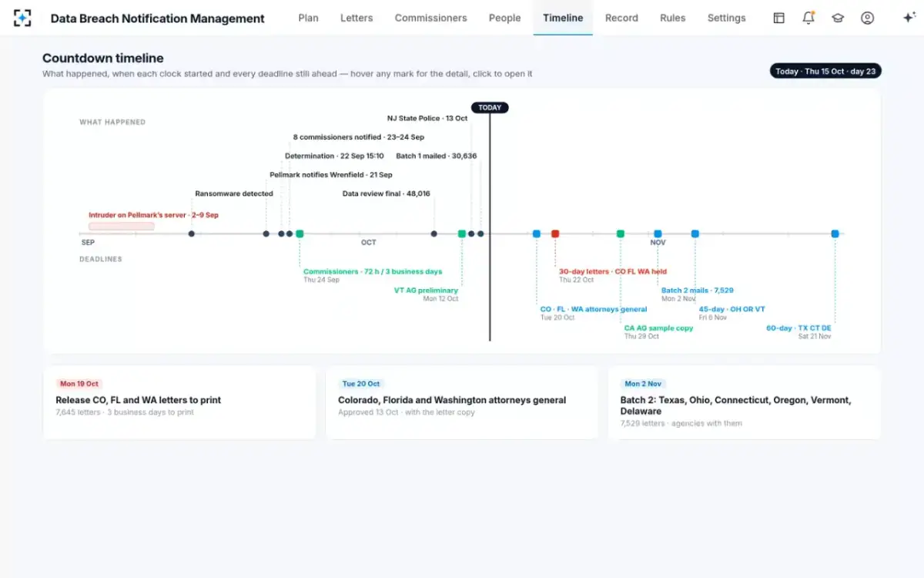Open the graduation cap learning icon
Viewport: 924px width, 578px height.
pos(838,18)
